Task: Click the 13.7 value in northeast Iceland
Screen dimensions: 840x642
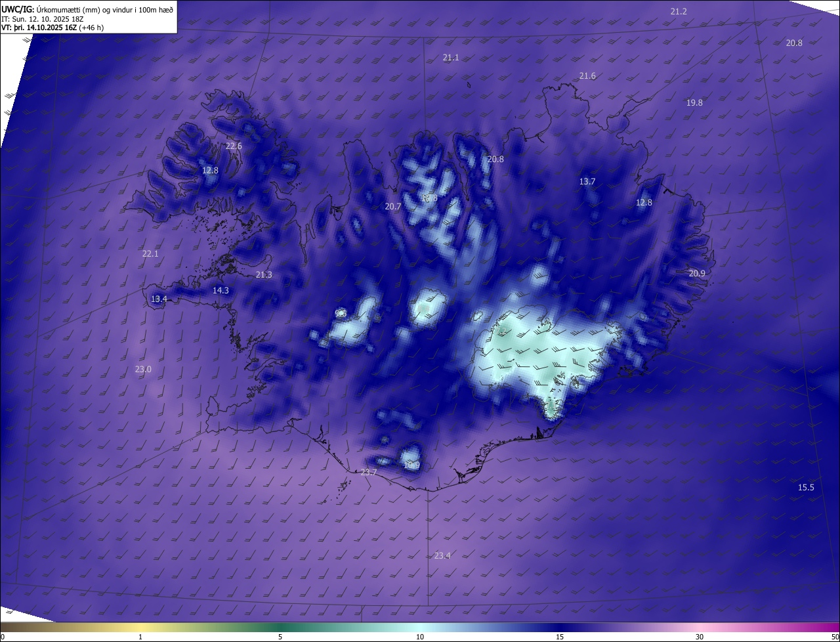Action: [x=587, y=181]
